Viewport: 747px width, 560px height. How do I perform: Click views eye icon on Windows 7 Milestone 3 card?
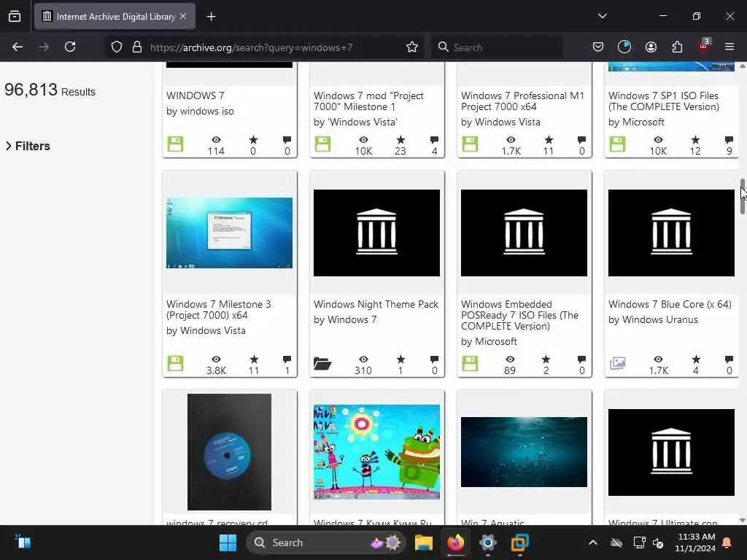point(216,359)
